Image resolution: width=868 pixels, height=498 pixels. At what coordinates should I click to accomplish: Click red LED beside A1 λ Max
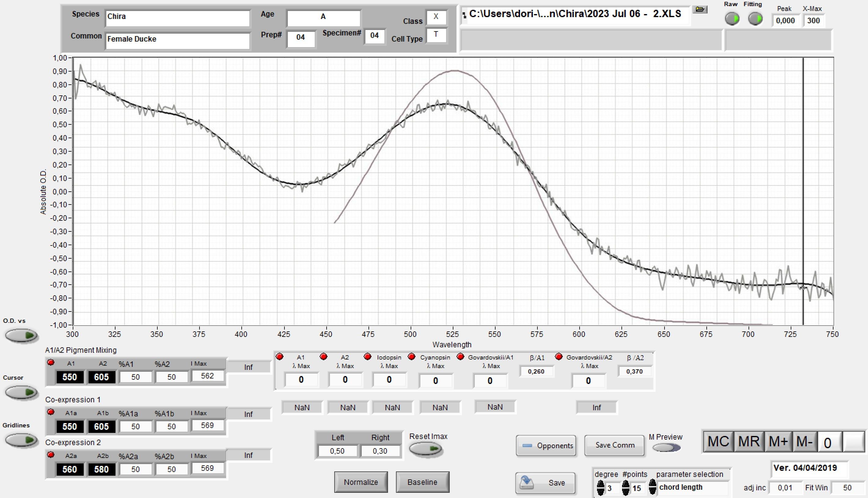[280, 357]
